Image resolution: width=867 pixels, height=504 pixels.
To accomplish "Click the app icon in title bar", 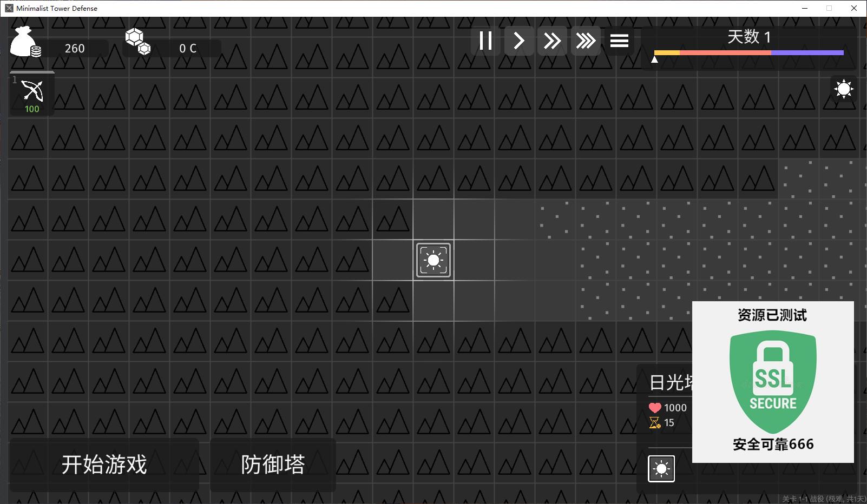I will point(9,8).
